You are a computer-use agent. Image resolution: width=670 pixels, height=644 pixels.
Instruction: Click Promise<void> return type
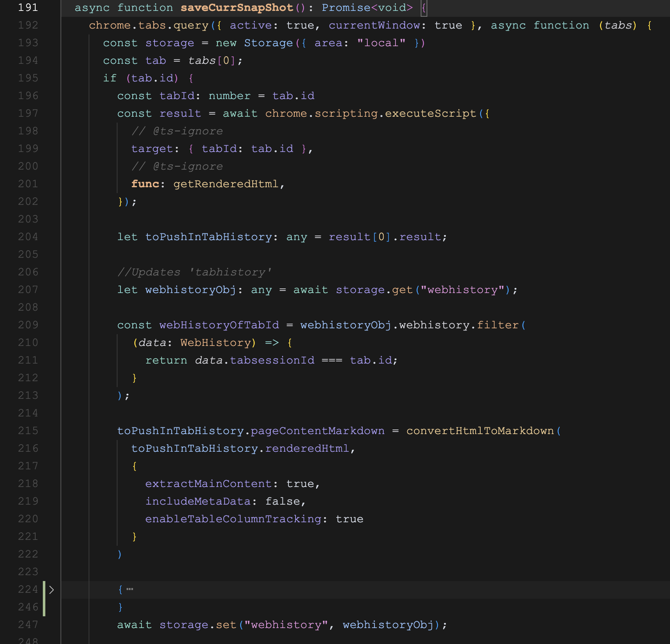point(367,8)
